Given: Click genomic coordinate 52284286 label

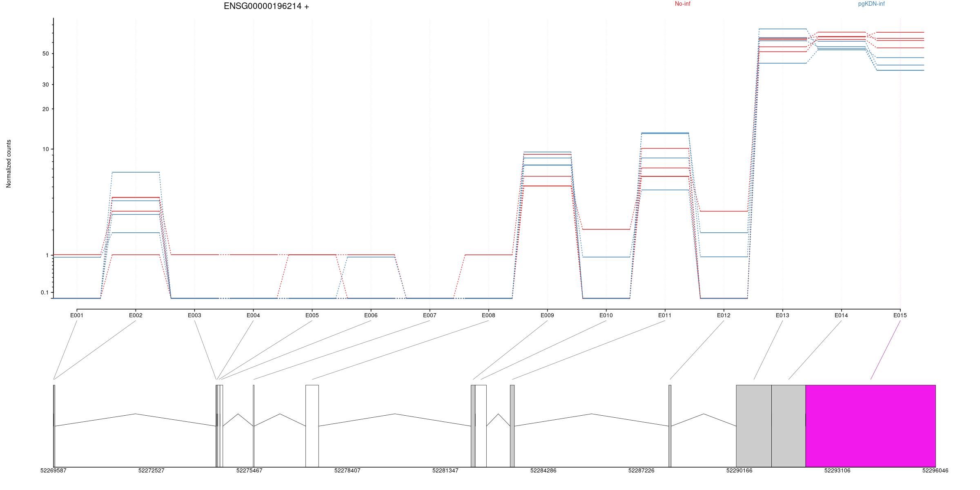Looking at the screenshot, I should pos(543,470).
